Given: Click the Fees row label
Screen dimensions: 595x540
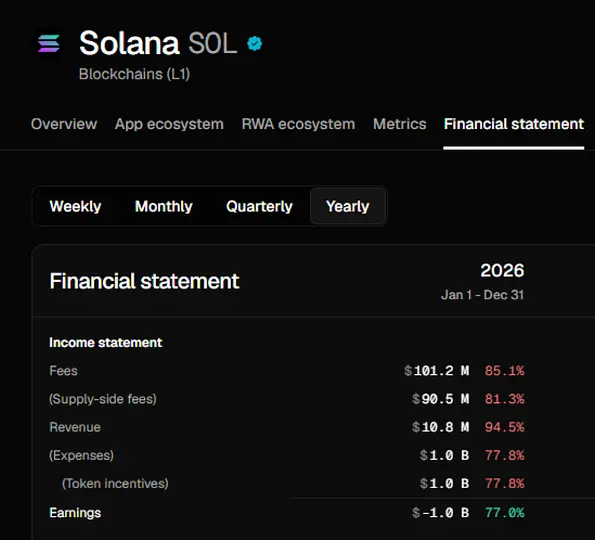Looking at the screenshot, I should click(x=63, y=371).
